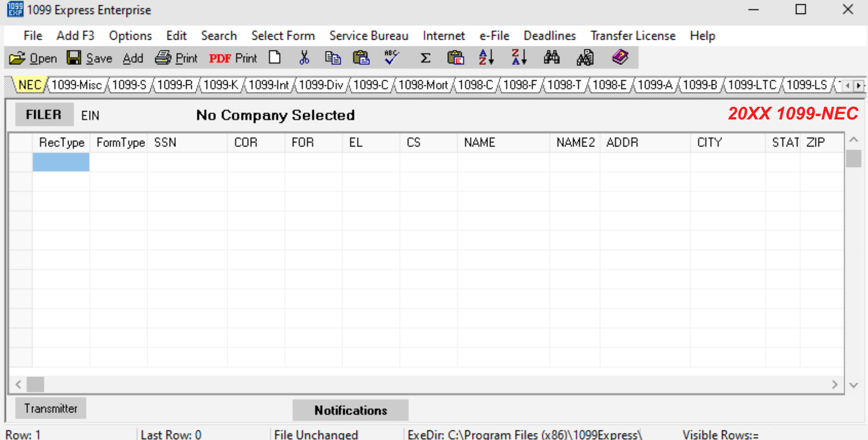Open the Help menu

tap(702, 36)
